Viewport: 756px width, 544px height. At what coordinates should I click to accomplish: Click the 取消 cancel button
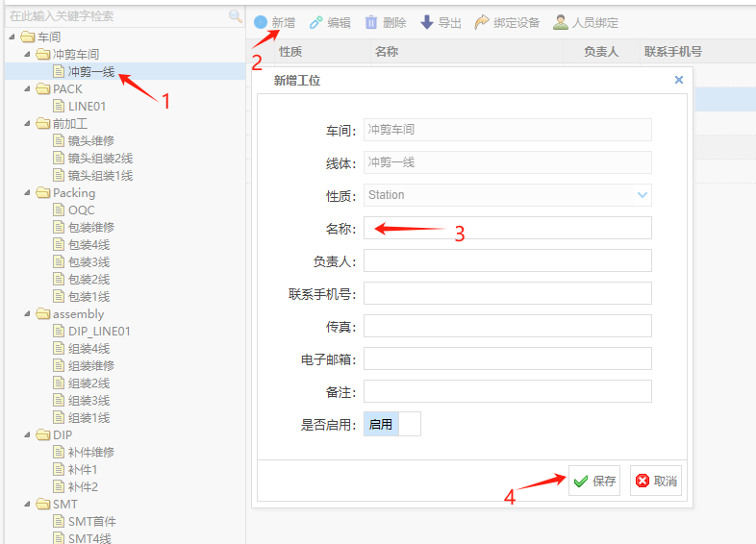656,482
